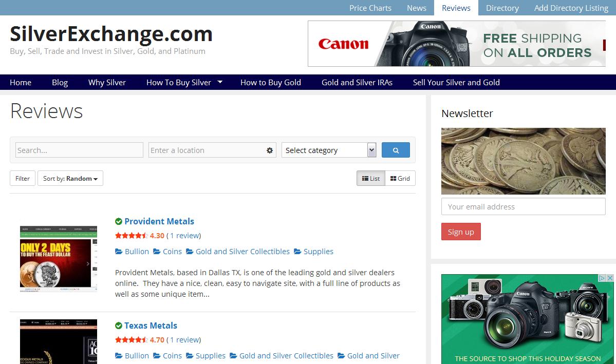Click the magnifier search button
Image resolution: width=616 pixels, height=364 pixels.
click(x=396, y=150)
